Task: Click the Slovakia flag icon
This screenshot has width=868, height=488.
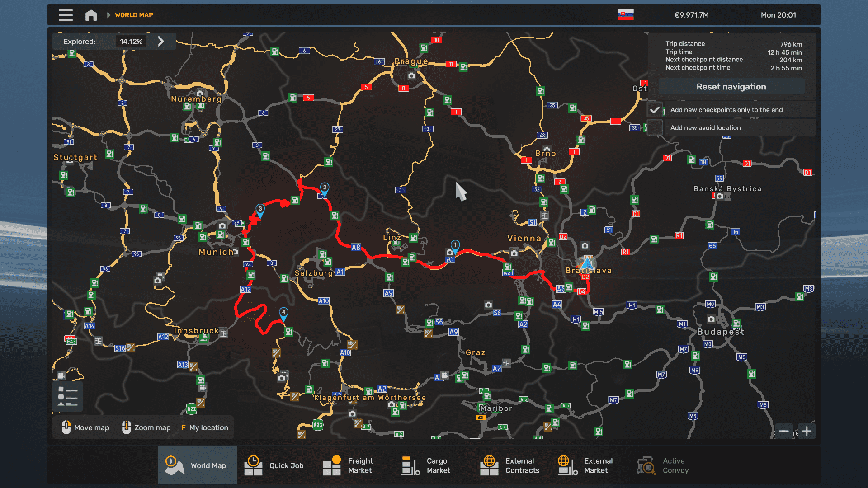Action: 625,15
